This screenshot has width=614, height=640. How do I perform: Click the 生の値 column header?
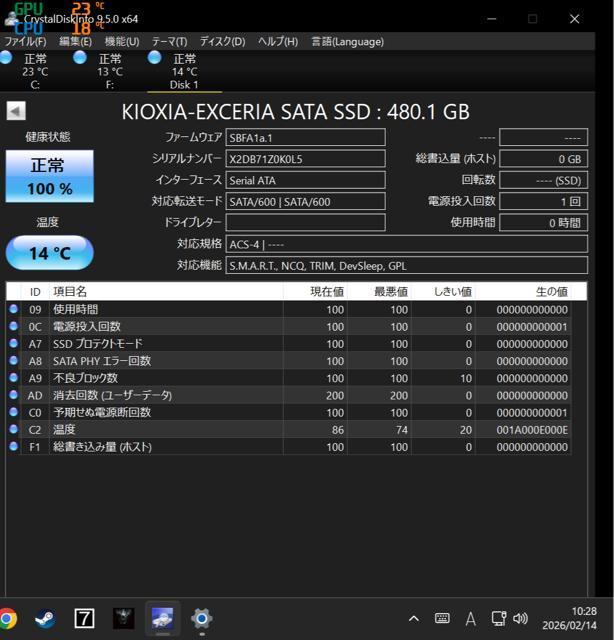(523, 291)
